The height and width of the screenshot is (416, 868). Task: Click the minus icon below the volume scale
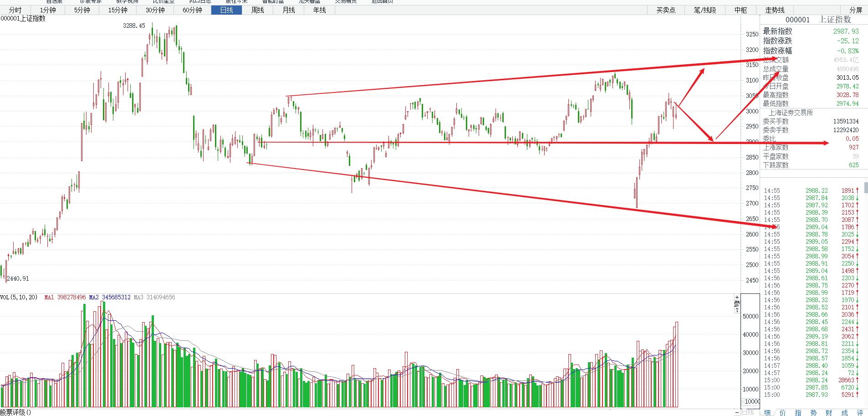[737, 412]
